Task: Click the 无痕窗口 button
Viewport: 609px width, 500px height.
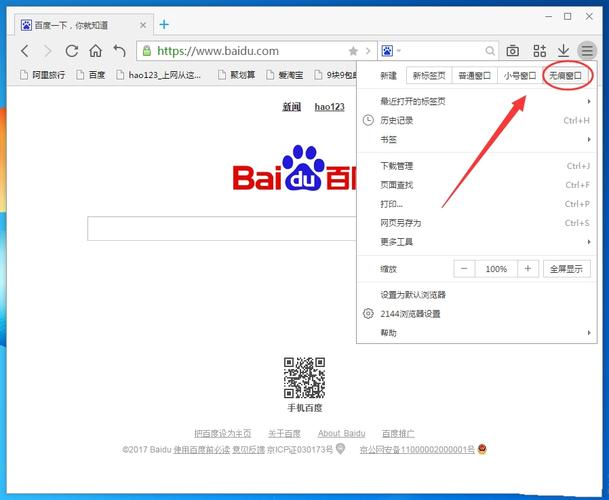Action: [x=566, y=75]
